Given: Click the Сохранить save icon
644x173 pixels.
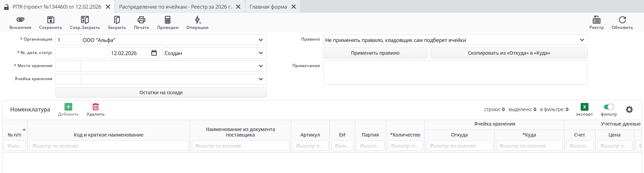Looking at the screenshot, I should [51, 20].
